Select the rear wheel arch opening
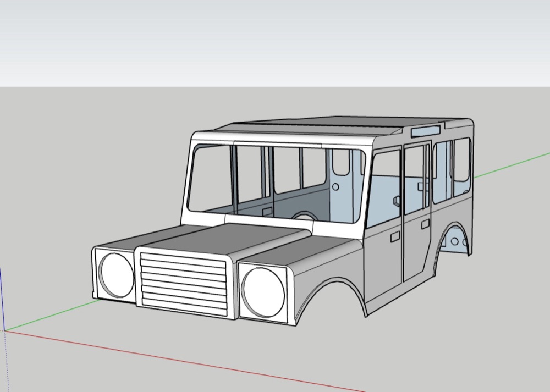The height and width of the screenshot is (392, 550). coord(455,239)
